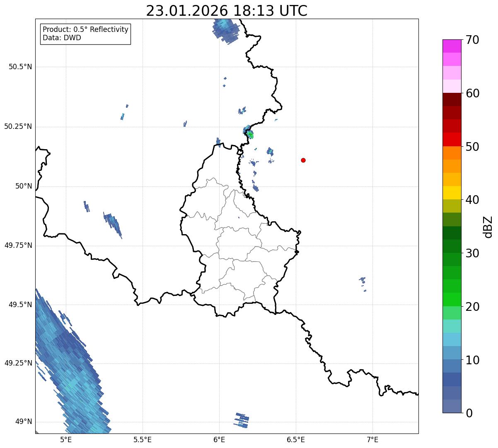The image size is (498, 448).
Task: Pick the bright red colorbar swatch just above the 50 tick
Action: click(x=452, y=139)
